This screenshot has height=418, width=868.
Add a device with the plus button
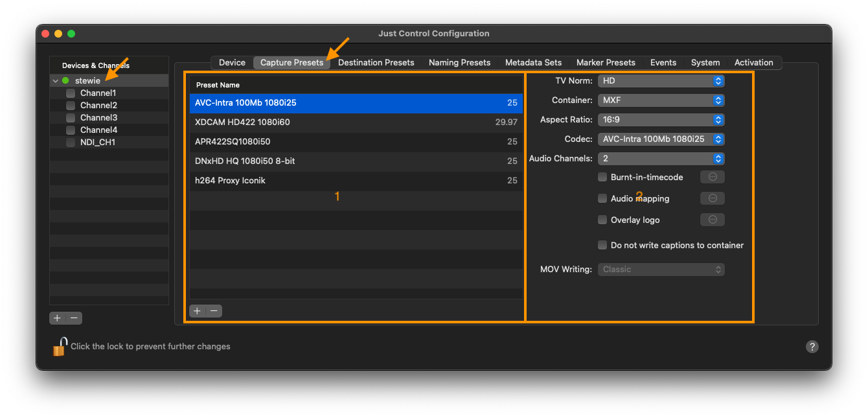58,318
